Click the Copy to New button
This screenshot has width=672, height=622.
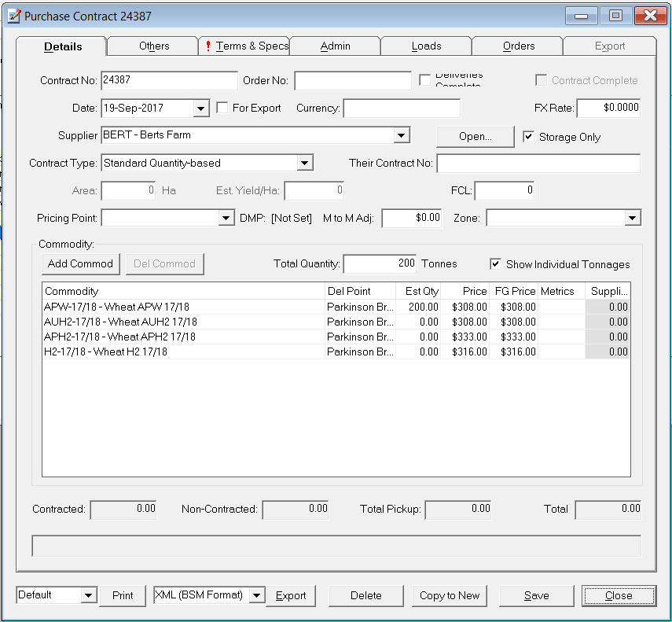pyautogui.click(x=449, y=595)
